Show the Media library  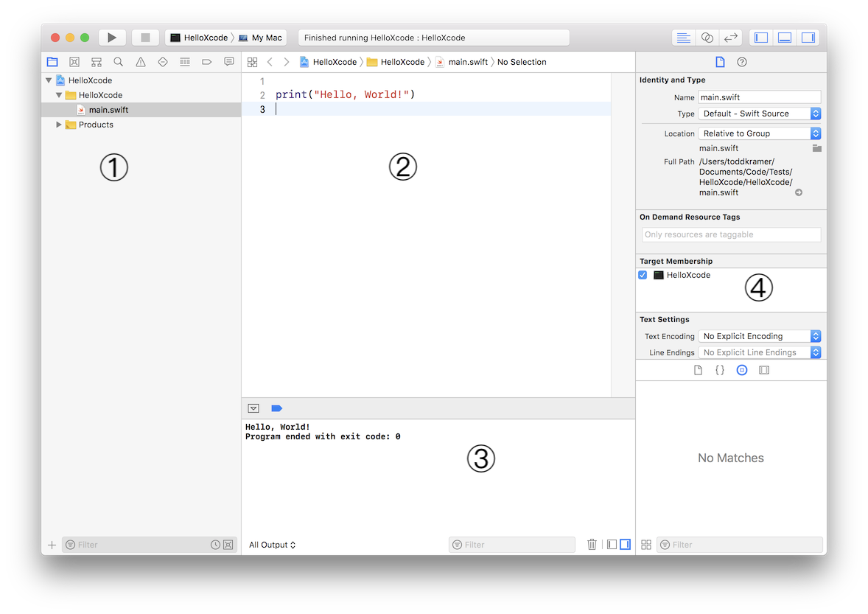point(764,370)
